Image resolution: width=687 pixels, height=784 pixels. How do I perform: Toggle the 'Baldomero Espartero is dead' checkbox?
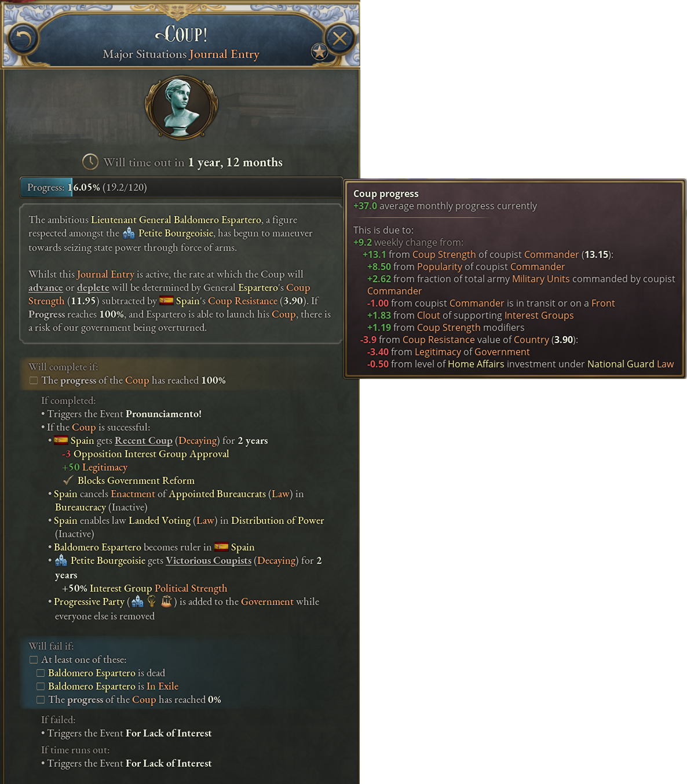point(41,673)
